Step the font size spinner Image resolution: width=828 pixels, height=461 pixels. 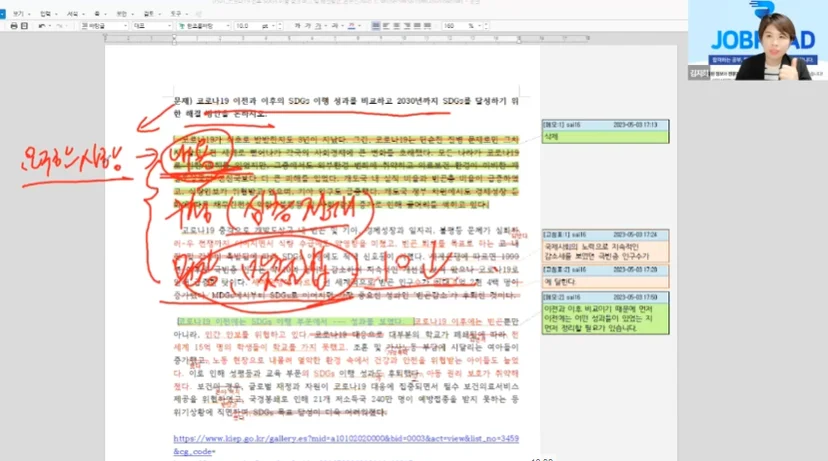pyautogui.click(x=280, y=26)
